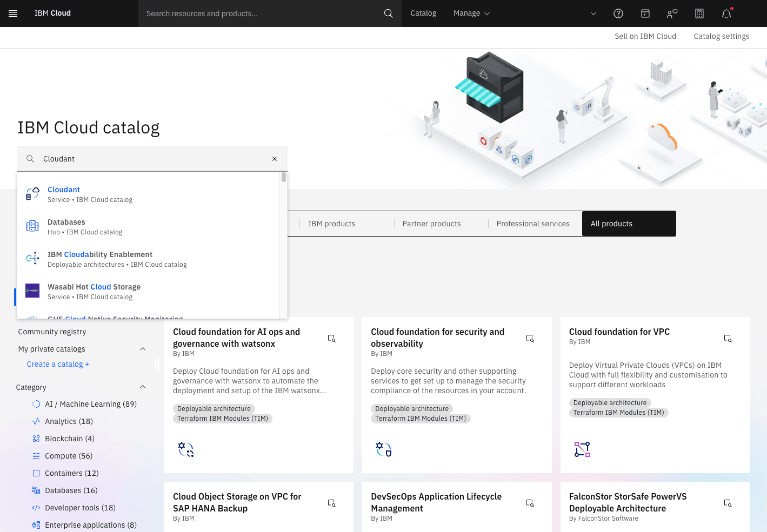Click the Databases hub icon in suggestions
Viewport: 767px width, 532px height.
tap(32, 226)
